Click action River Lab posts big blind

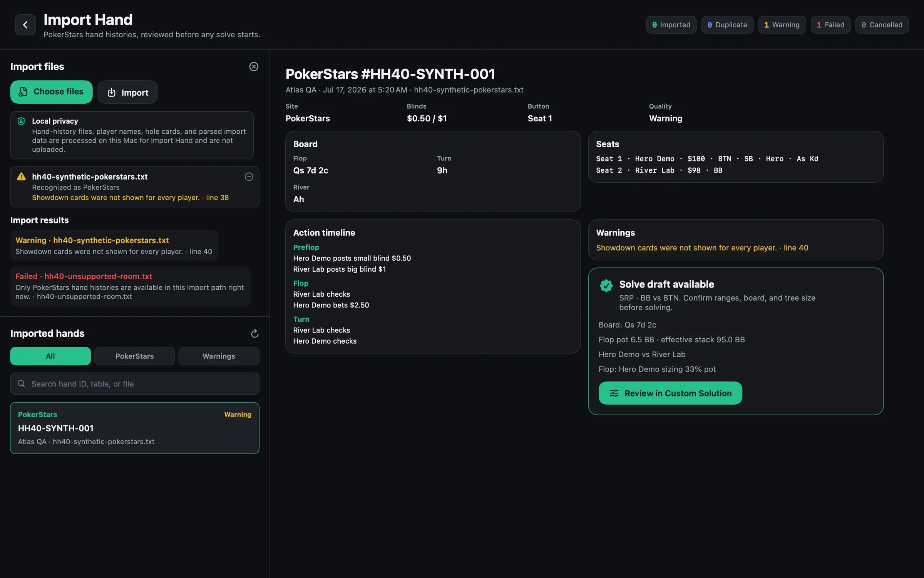tap(339, 269)
